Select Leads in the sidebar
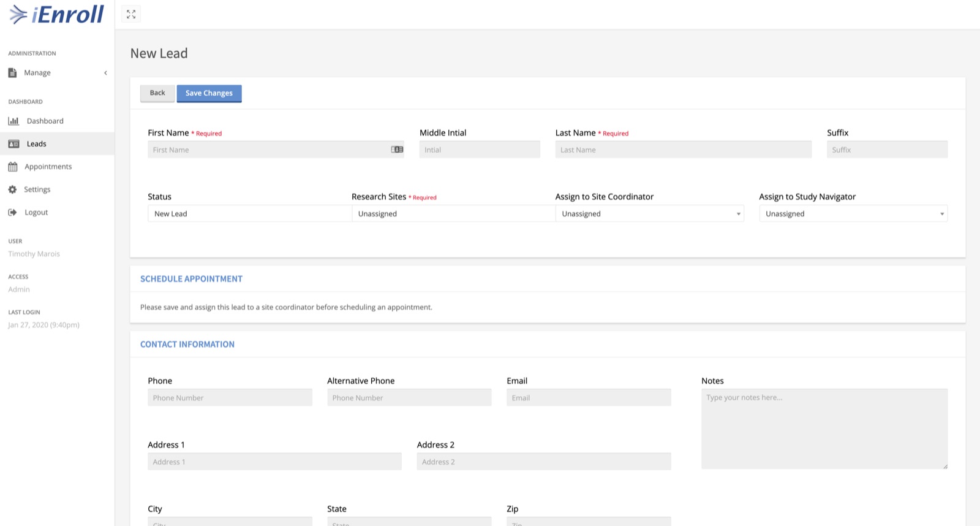This screenshot has width=980, height=526. 57,143
